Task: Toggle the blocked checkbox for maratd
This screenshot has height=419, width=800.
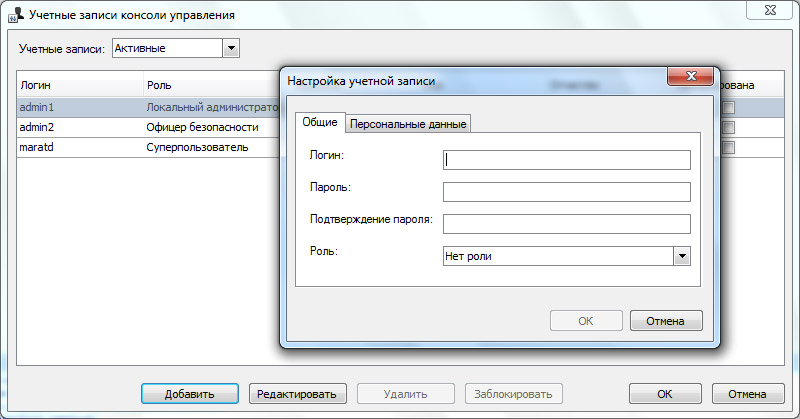Action: [729, 147]
